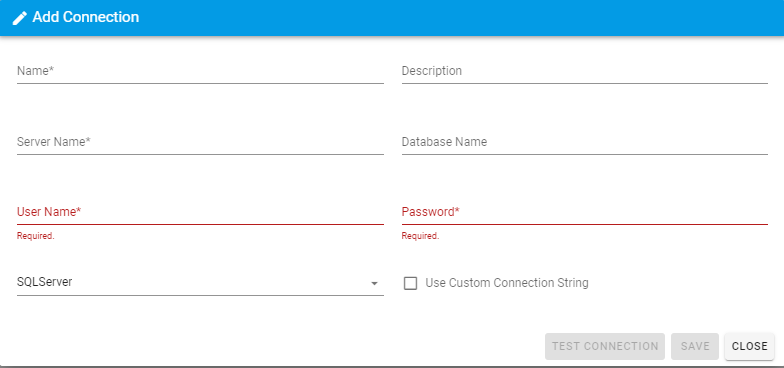Viewport: 784px width, 368px height.
Task: Click CLOSE to dismiss the dialog
Action: 749,346
